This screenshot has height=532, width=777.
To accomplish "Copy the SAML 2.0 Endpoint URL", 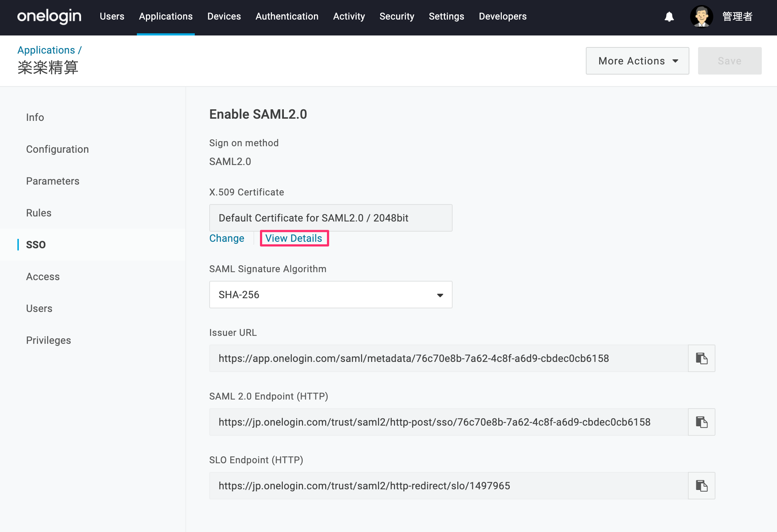I will tap(701, 422).
